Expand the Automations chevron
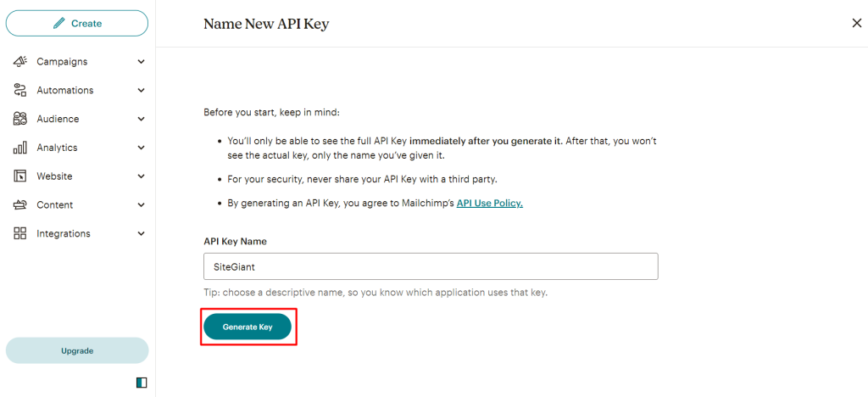The width and height of the screenshot is (868, 397). click(x=142, y=90)
